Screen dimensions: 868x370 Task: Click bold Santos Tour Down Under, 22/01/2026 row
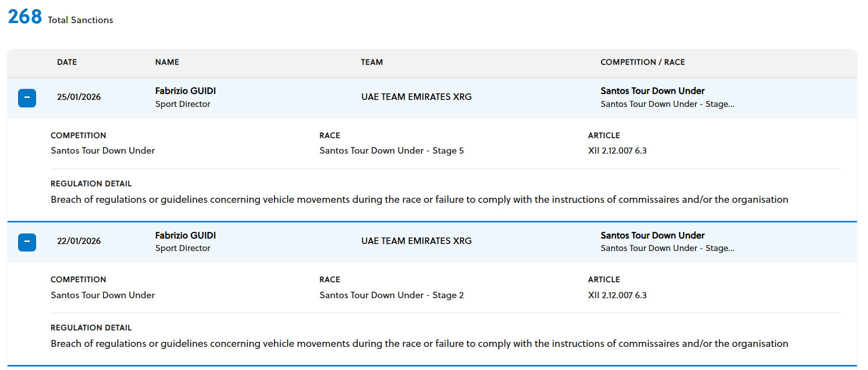click(x=652, y=235)
